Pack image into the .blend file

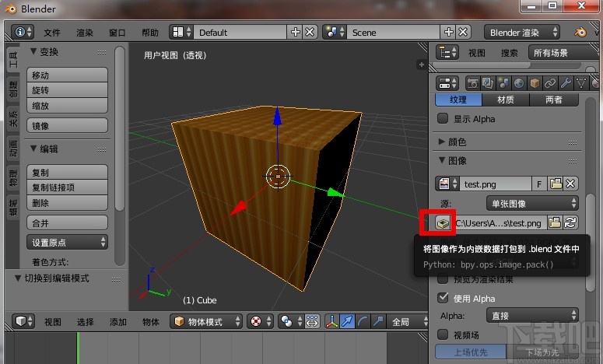click(443, 223)
